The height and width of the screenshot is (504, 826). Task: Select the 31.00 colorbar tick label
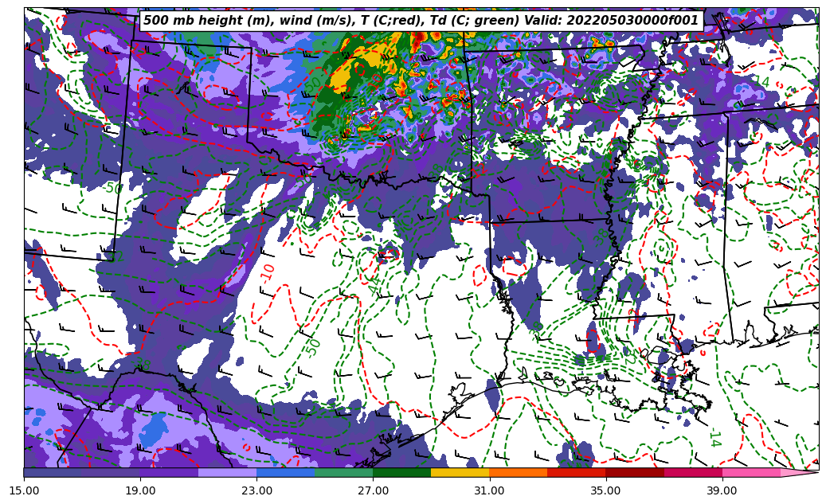point(489,490)
